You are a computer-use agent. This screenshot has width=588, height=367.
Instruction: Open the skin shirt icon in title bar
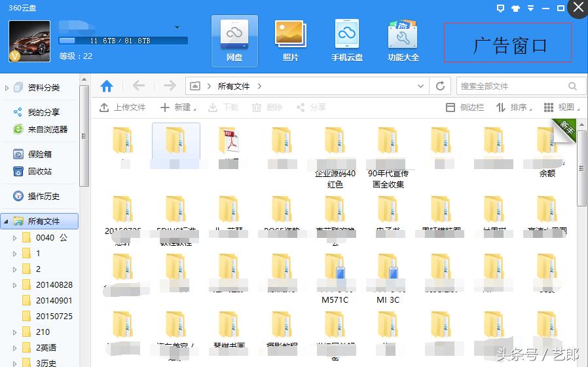515,9
